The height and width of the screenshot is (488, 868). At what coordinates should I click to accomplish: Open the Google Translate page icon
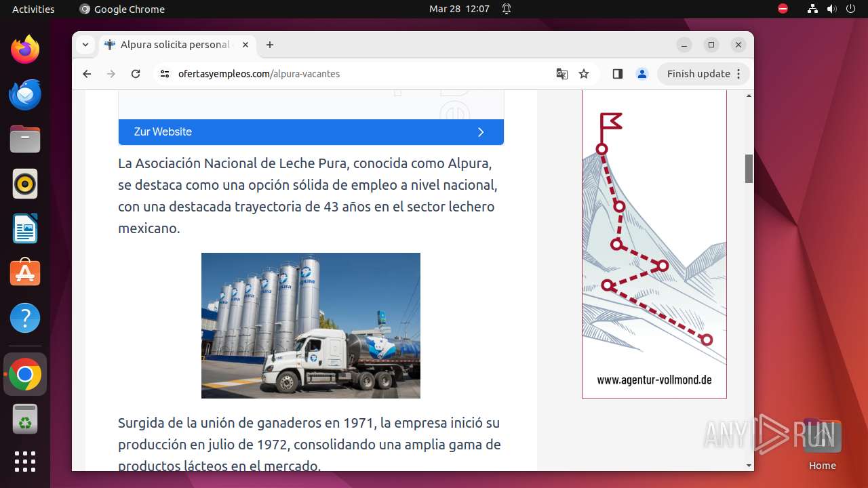point(562,74)
